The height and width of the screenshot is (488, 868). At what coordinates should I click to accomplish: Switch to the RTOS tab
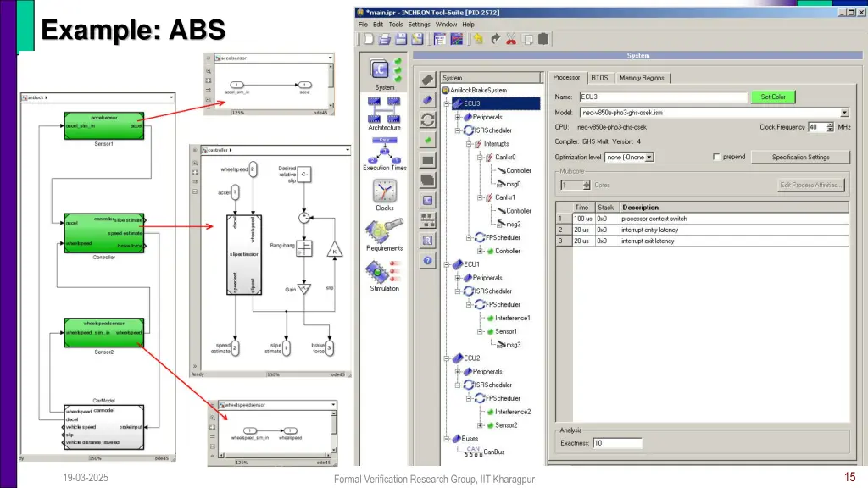pos(599,78)
